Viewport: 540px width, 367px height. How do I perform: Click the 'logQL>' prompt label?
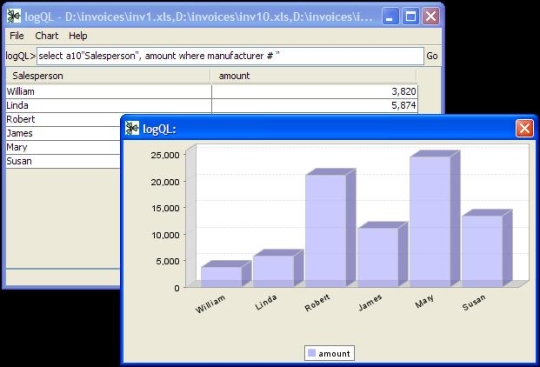pos(20,56)
